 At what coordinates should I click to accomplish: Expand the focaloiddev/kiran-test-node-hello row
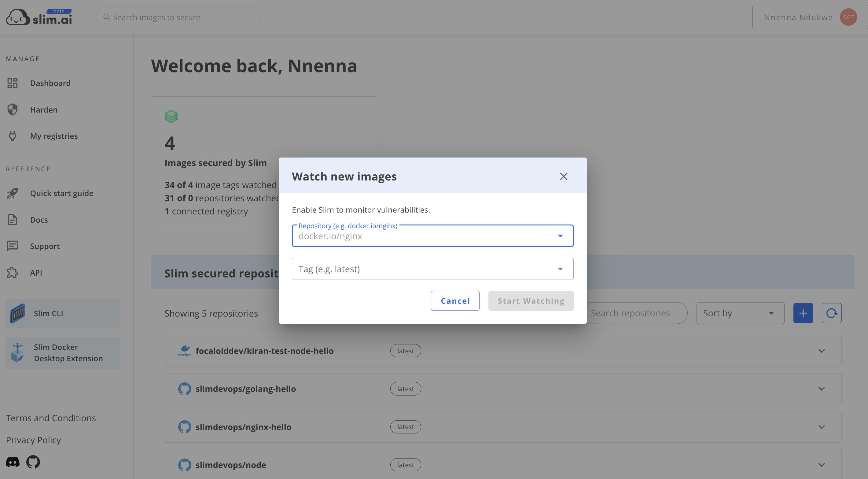(822, 351)
